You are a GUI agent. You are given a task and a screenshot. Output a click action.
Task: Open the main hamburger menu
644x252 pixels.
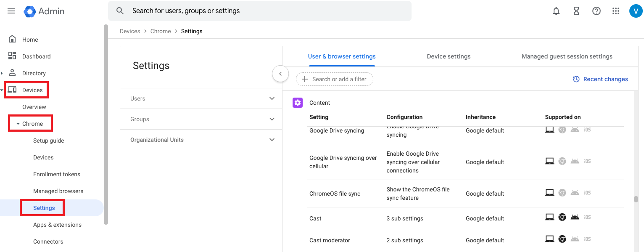pyautogui.click(x=11, y=11)
